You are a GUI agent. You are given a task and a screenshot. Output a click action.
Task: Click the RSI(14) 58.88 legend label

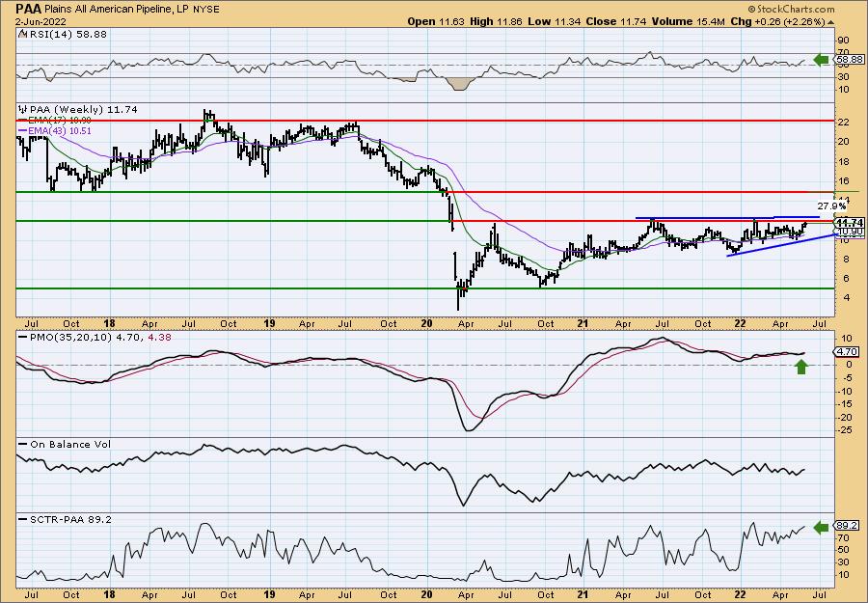pos(63,34)
